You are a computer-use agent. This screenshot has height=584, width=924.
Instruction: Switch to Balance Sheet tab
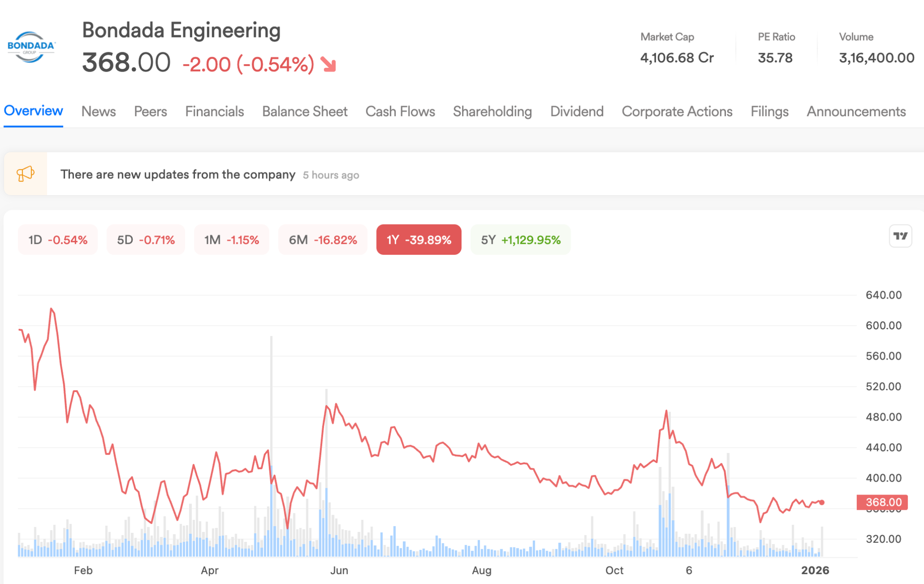(x=304, y=111)
